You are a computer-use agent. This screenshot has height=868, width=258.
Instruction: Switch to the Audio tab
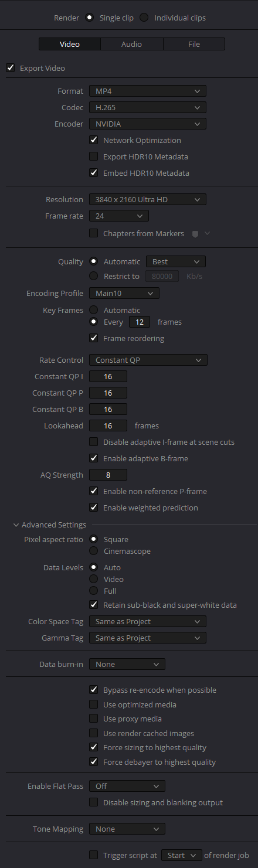pyautogui.click(x=131, y=44)
